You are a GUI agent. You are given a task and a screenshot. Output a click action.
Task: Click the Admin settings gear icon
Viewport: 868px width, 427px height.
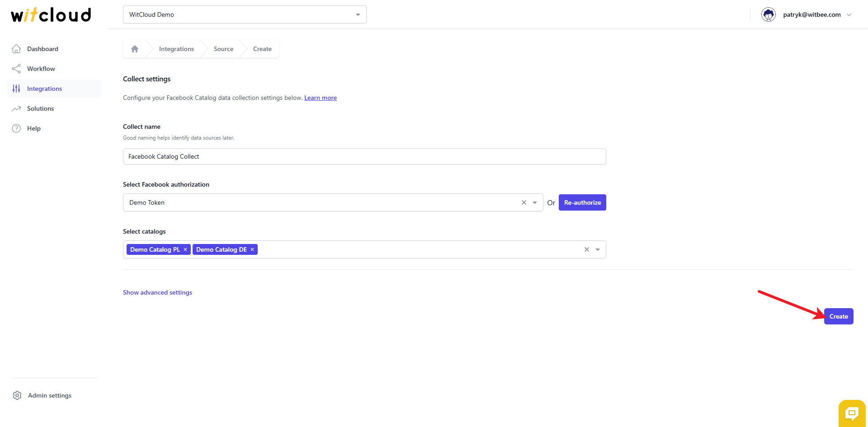(x=17, y=395)
